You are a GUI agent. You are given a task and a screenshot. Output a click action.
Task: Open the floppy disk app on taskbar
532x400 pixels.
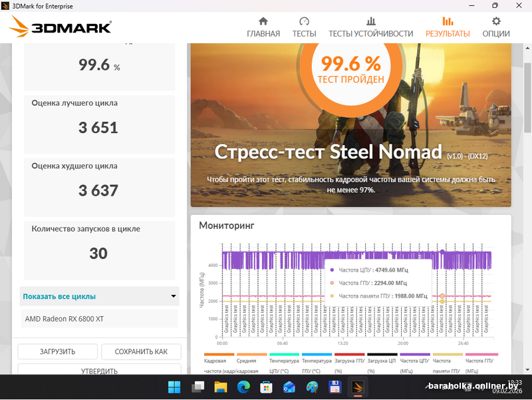pos(335,387)
